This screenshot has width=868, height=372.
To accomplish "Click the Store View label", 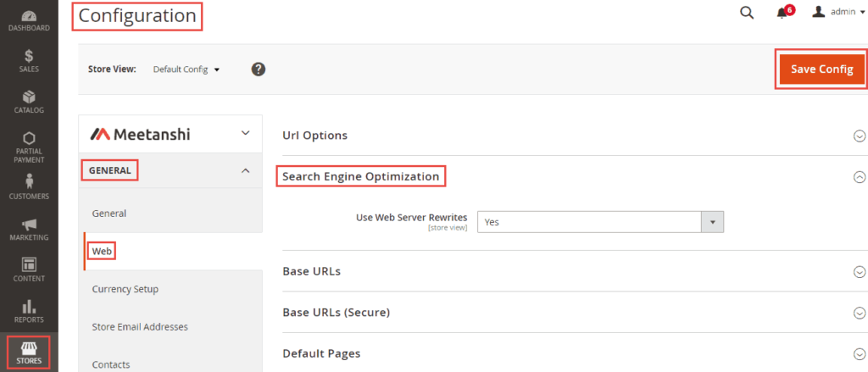I will click(112, 69).
